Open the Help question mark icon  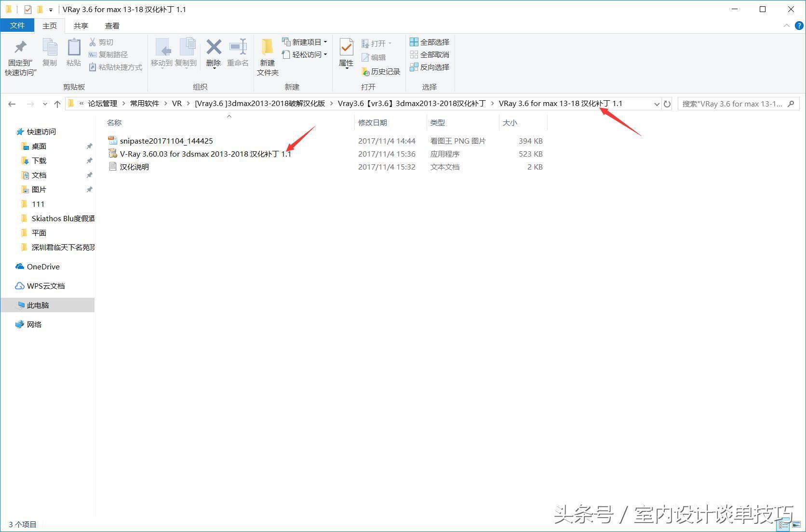tap(799, 26)
